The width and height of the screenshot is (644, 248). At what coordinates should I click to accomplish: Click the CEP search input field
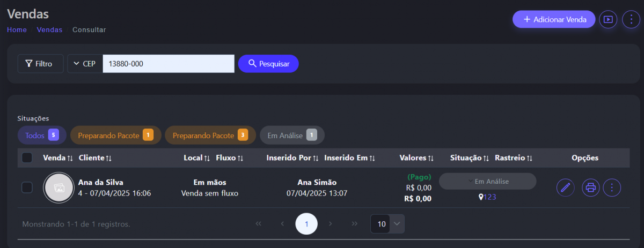[169, 64]
